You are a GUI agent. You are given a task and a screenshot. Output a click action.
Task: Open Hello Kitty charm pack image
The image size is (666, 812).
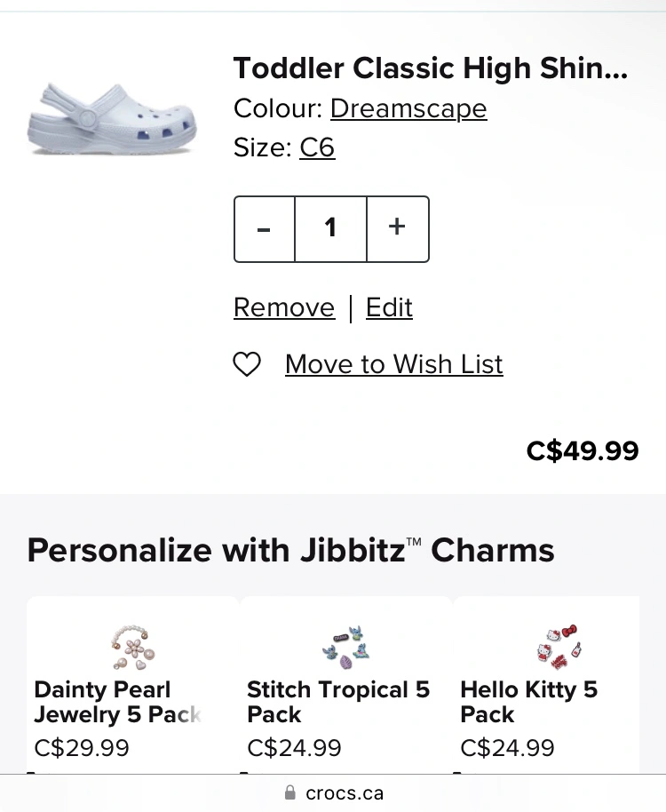click(559, 648)
